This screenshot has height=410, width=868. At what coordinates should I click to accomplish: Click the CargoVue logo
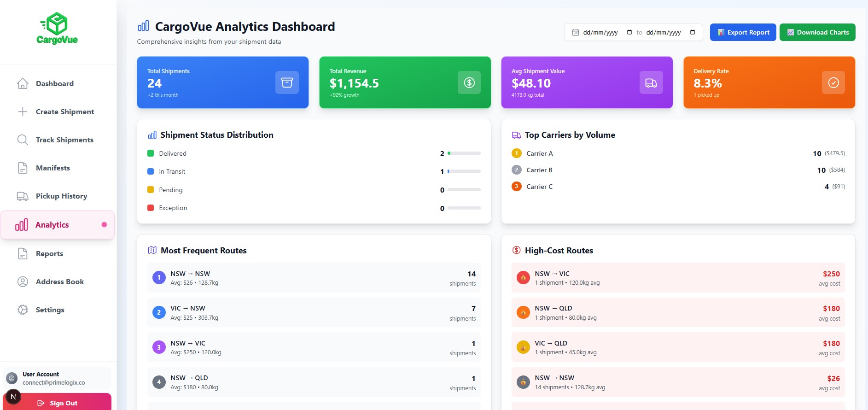click(x=58, y=29)
